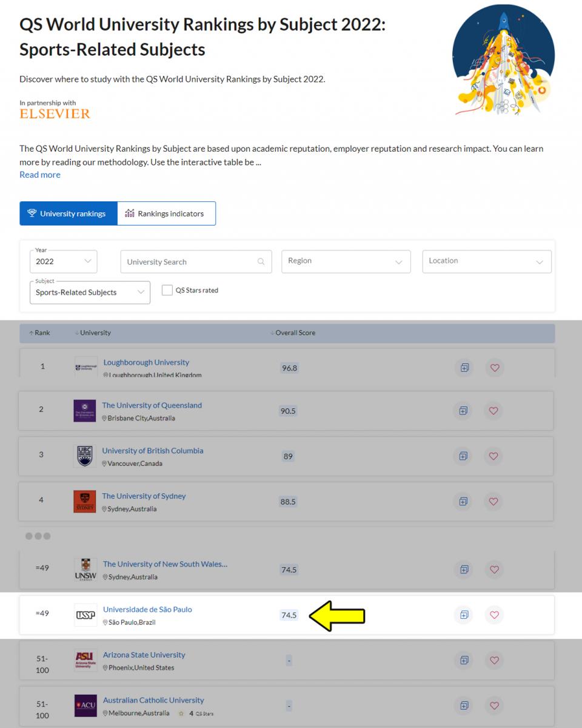Favorite Universidade de São Paulo

[495, 615]
